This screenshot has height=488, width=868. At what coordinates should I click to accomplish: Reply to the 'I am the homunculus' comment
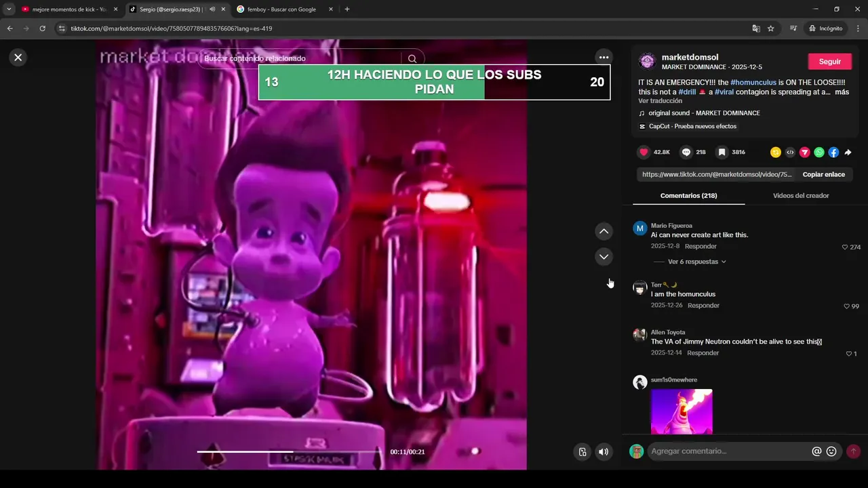click(703, 306)
